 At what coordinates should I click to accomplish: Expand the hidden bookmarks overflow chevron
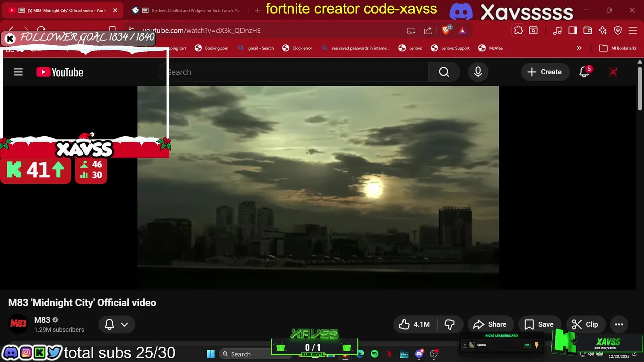tap(579, 48)
